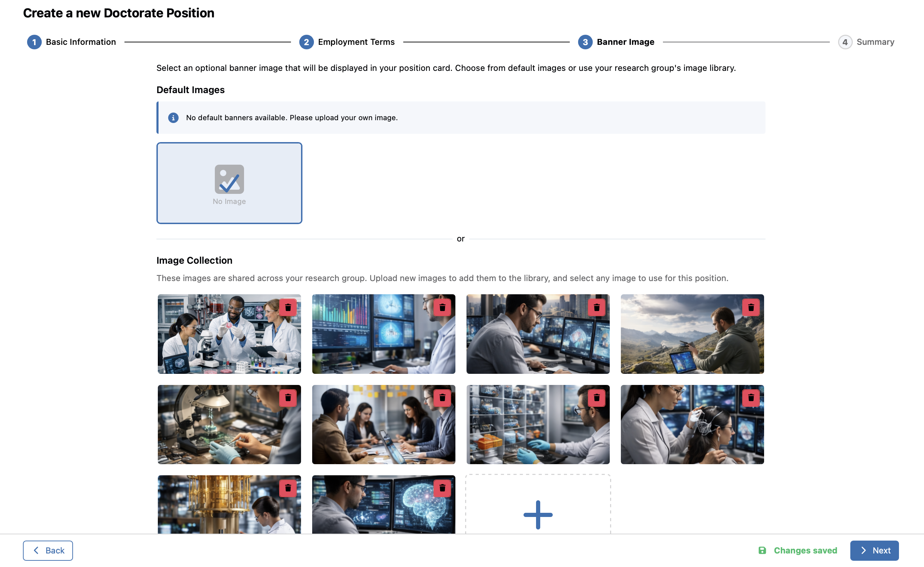Image resolution: width=924 pixels, height=567 pixels.
Task: Delete the mountain landscape researcher image
Action: 751,307
